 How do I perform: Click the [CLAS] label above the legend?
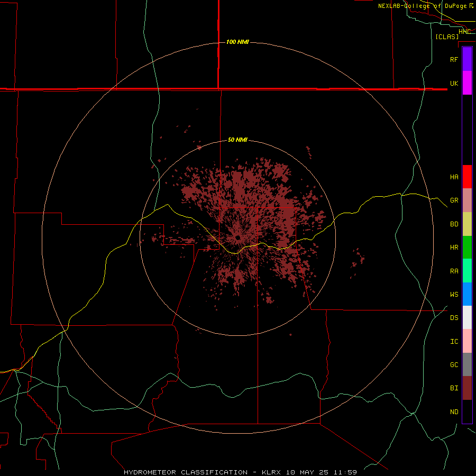click(x=446, y=36)
